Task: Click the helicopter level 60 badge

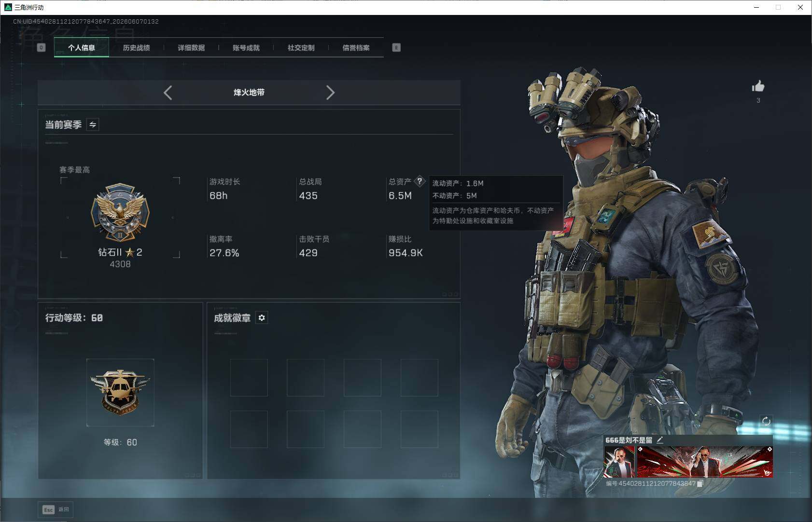Action: coord(120,392)
